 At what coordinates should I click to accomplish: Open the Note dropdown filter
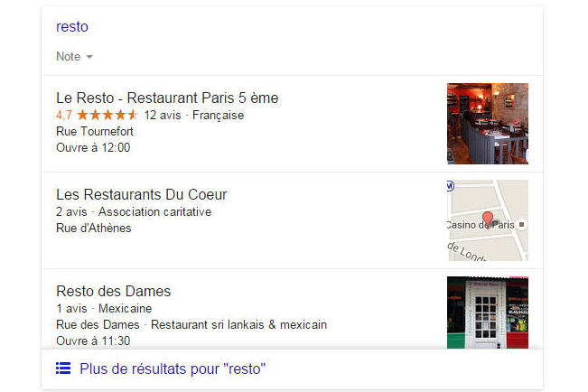click(x=74, y=56)
